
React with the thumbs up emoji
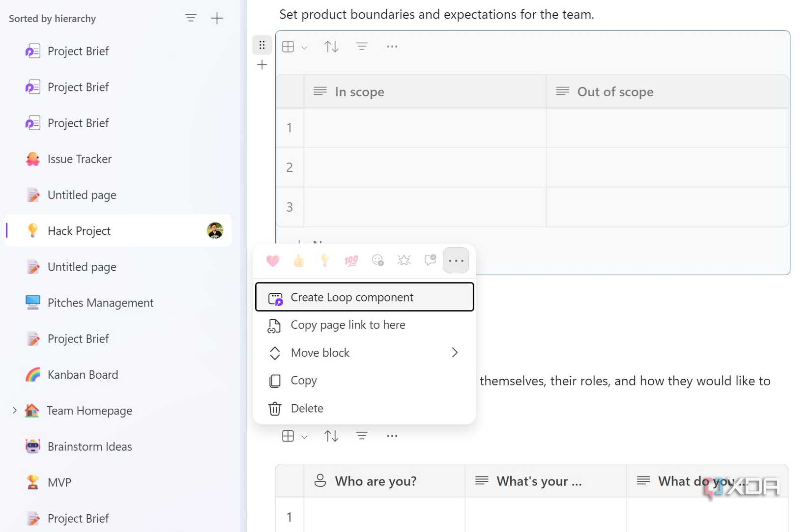tap(299, 260)
